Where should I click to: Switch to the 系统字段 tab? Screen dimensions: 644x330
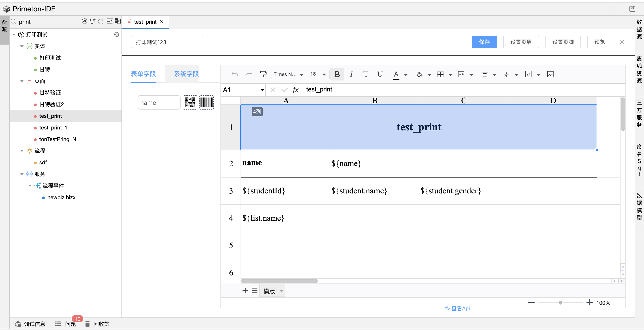click(x=186, y=74)
